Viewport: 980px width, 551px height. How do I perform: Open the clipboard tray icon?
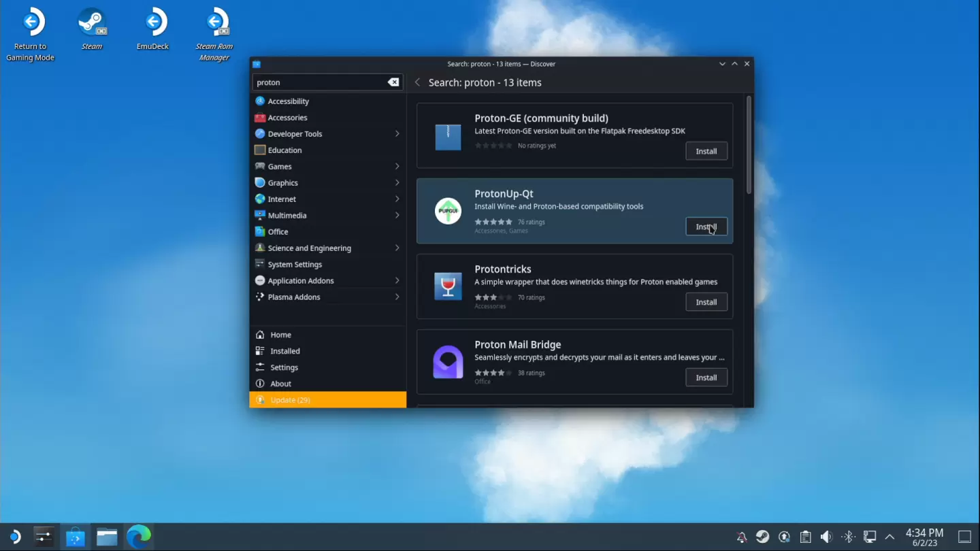[x=805, y=537]
